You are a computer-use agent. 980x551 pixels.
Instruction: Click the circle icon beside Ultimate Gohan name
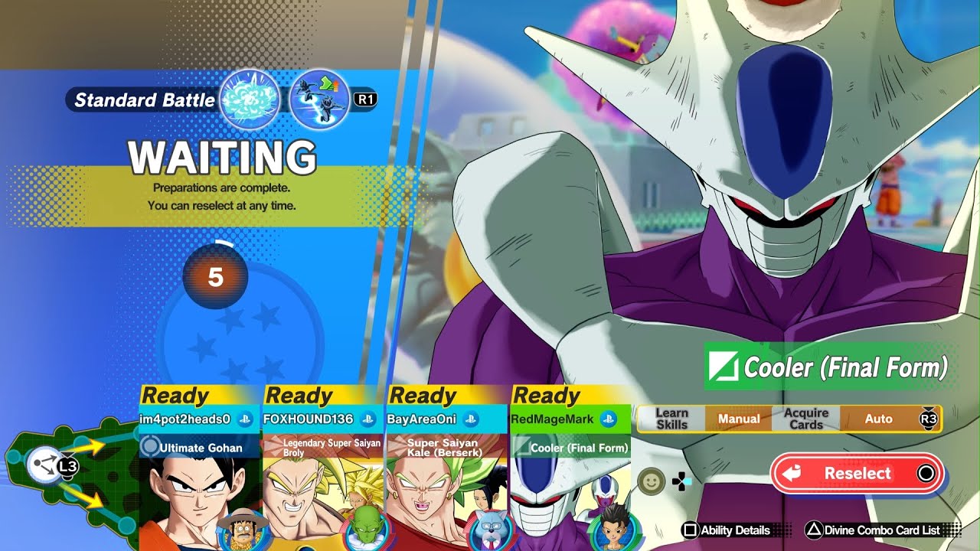[151, 447]
